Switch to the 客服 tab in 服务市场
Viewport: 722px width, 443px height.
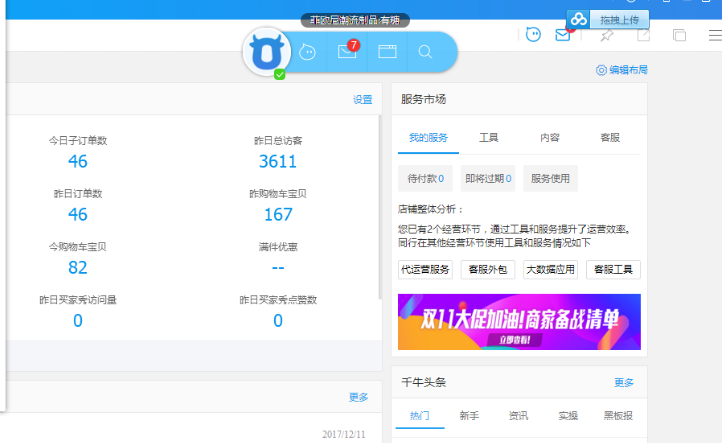coord(609,137)
